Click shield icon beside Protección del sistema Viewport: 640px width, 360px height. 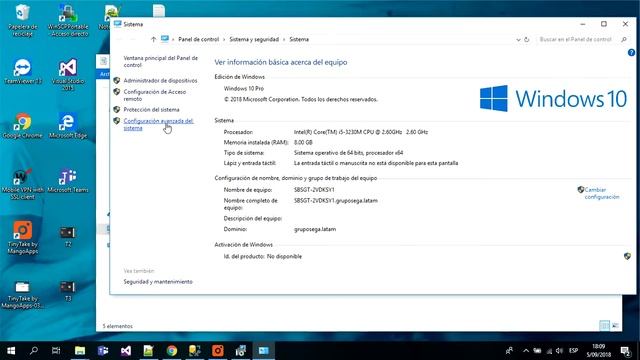(117, 109)
